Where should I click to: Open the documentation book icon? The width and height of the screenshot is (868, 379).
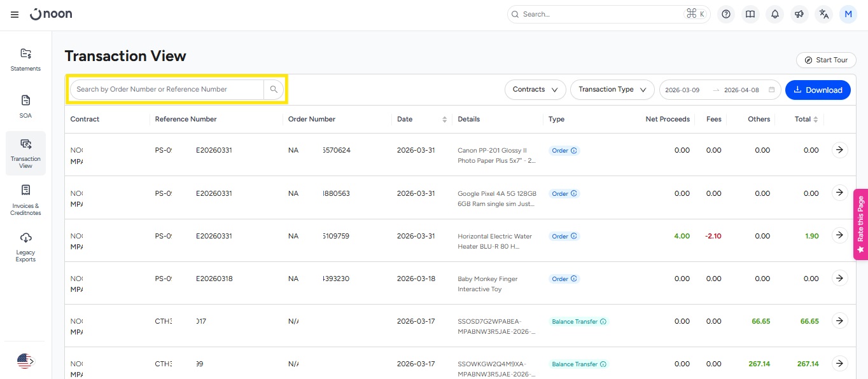click(x=750, y=14)
